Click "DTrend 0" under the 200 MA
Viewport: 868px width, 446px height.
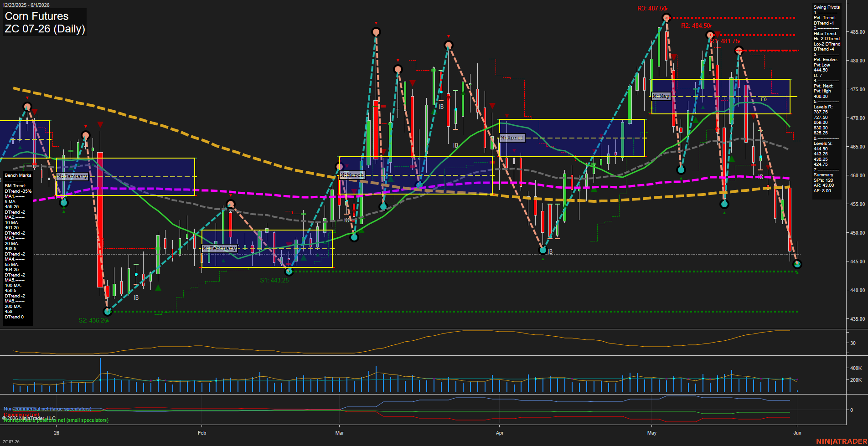point(14,317)
